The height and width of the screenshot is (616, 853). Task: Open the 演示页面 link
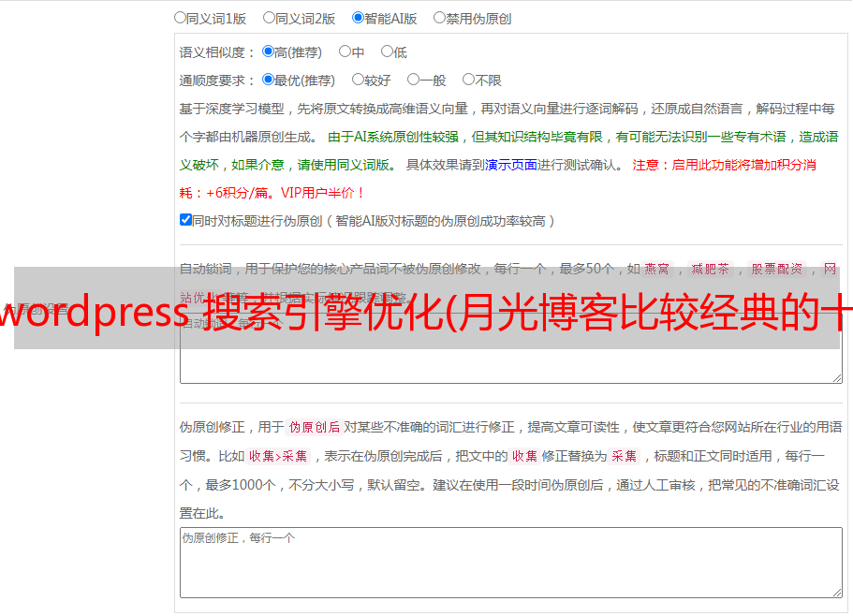point(510,165)
